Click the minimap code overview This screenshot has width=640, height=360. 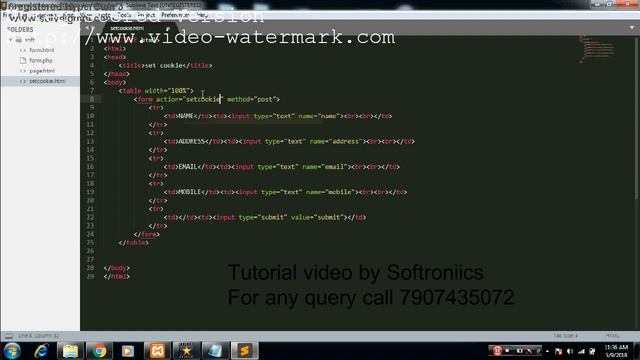(597, 49)
